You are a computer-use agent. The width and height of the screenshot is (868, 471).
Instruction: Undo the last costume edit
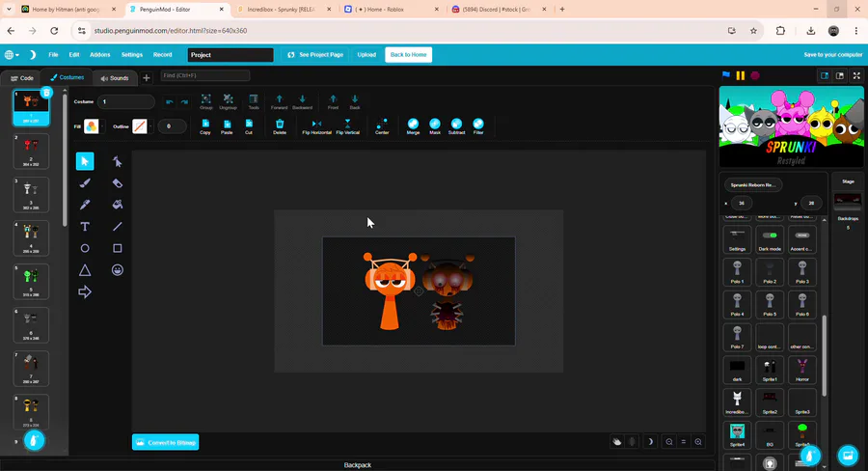170,102
